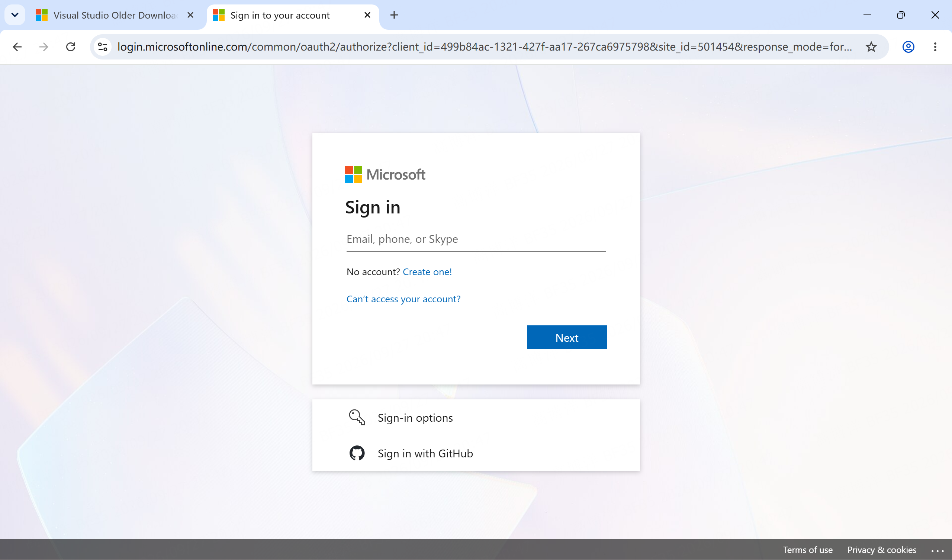Viewport: 952px width, 560px height.
Task: Click the Microsoft logo
Action: pyautogui.click(x=385, y=174)
